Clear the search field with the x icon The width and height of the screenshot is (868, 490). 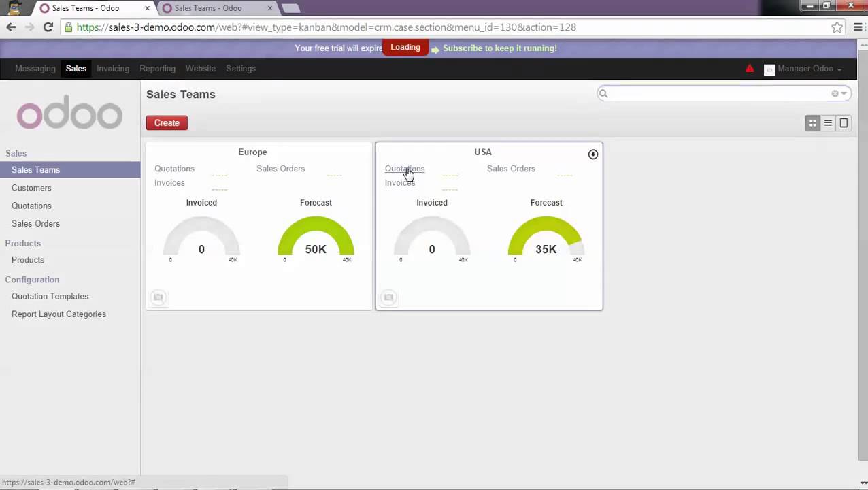click(x=835, y=94)
